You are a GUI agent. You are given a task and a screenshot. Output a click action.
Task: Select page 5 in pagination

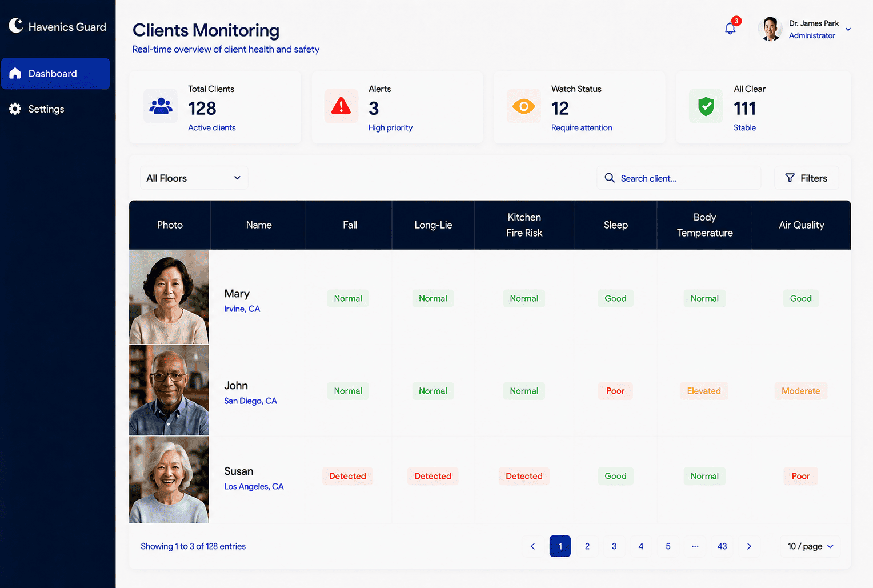coord(668,546)
